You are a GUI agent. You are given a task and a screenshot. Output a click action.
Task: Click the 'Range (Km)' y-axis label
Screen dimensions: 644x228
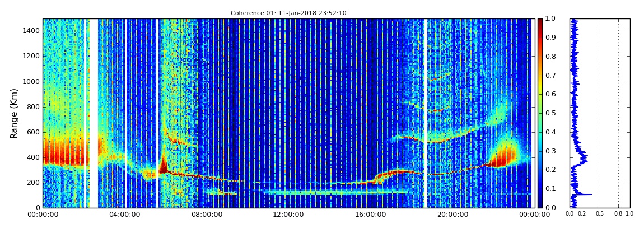[x=14, y=113]
